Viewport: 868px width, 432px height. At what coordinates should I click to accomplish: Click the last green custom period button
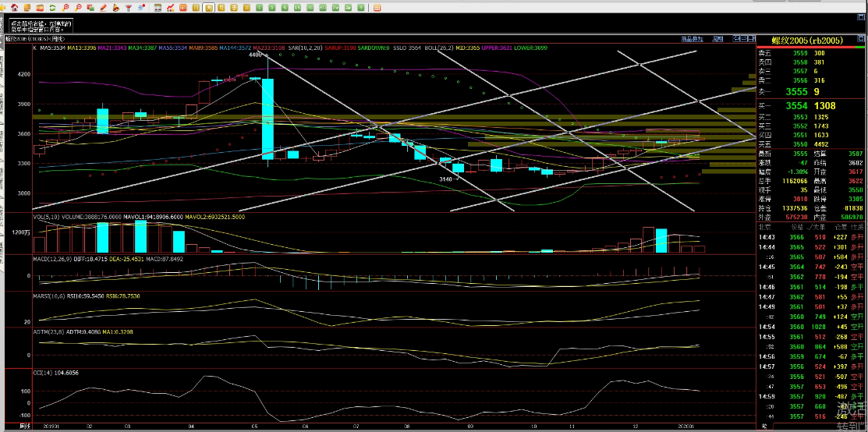[361, 8]
